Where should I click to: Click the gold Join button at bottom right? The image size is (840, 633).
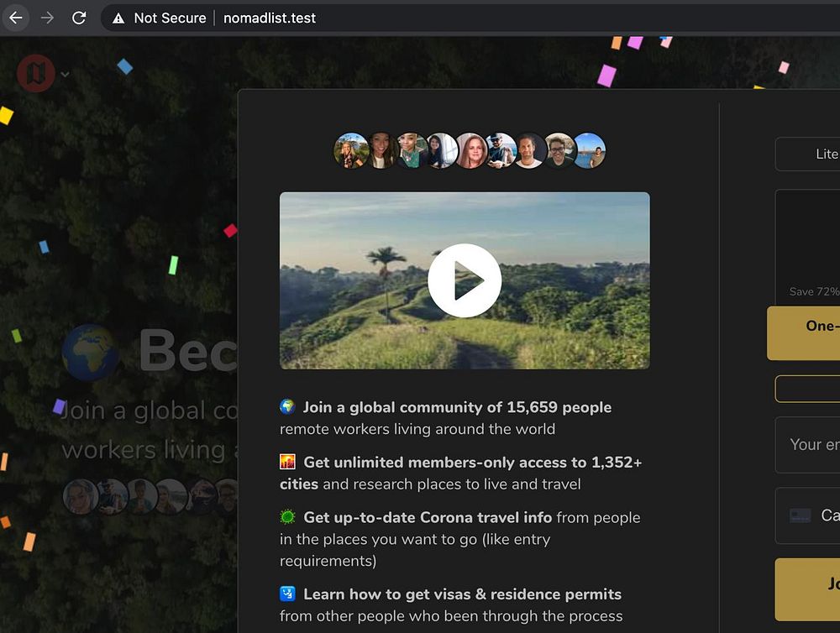(808, 589)
